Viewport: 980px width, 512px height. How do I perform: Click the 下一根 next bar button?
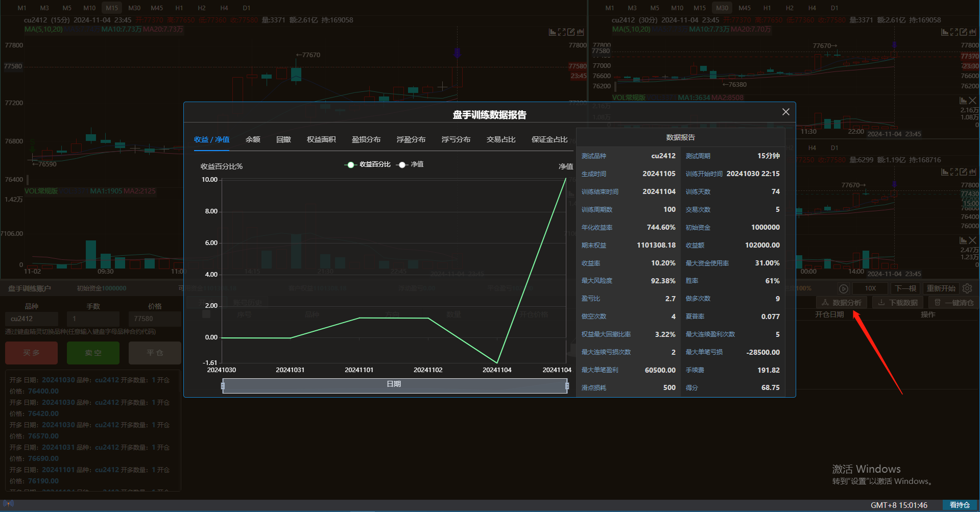pos(905,288)
